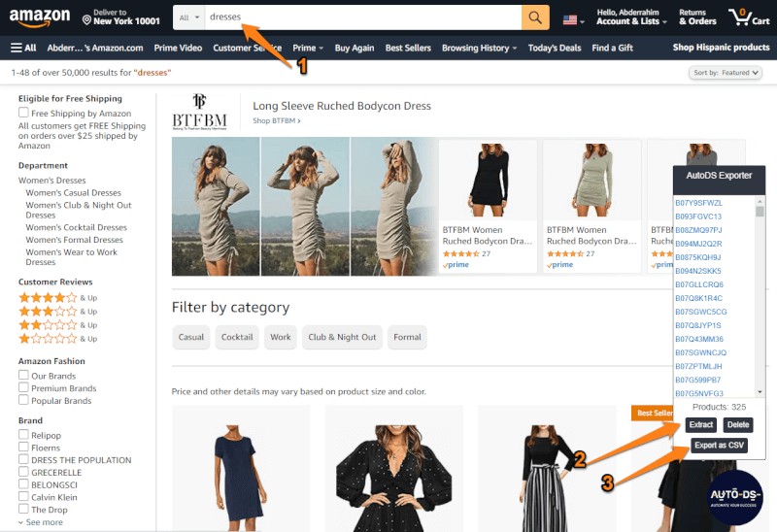Click Shop Hispanic products link
The height and width of the screenshot is (532, 777).
tap(721, 48)
